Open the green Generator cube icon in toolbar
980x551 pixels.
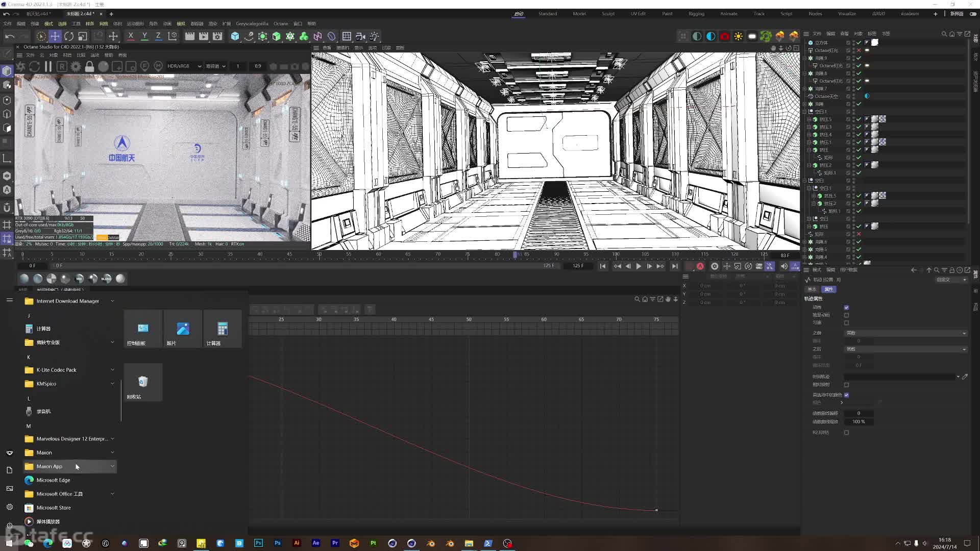click(x=276, y=36)
